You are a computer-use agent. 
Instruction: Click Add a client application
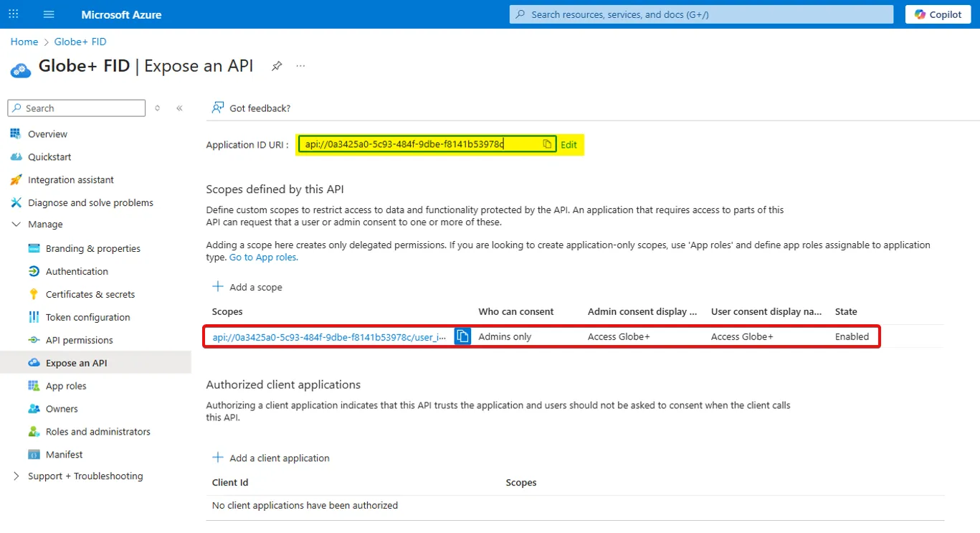[271, 458]
